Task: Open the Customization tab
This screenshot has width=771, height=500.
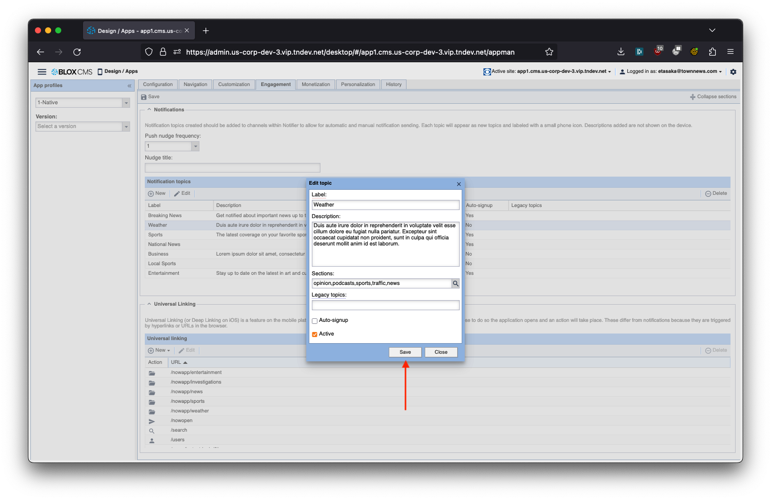Action: (x=234, y=85)
